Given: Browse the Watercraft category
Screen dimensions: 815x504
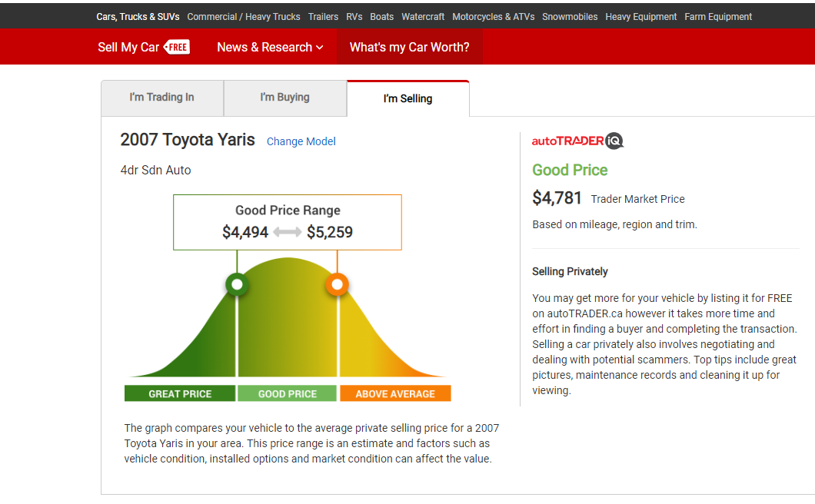Looking at the screenshot, I should point(423,17).
